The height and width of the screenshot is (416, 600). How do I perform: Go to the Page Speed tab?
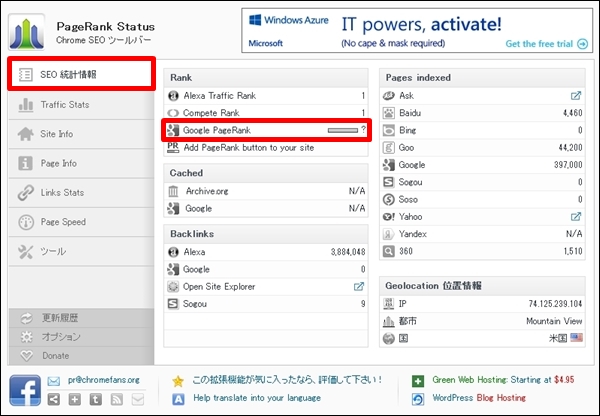(81, 222)
